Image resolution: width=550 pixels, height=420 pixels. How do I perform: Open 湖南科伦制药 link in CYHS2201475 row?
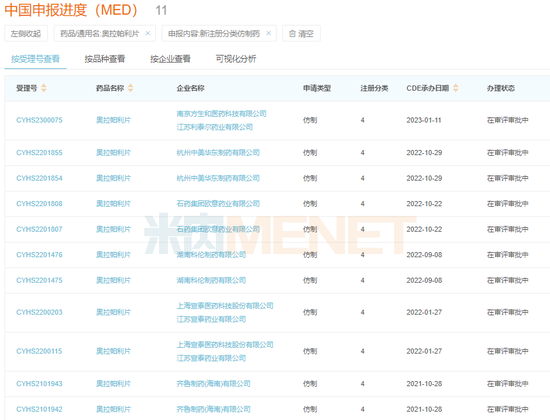[211, 280]
